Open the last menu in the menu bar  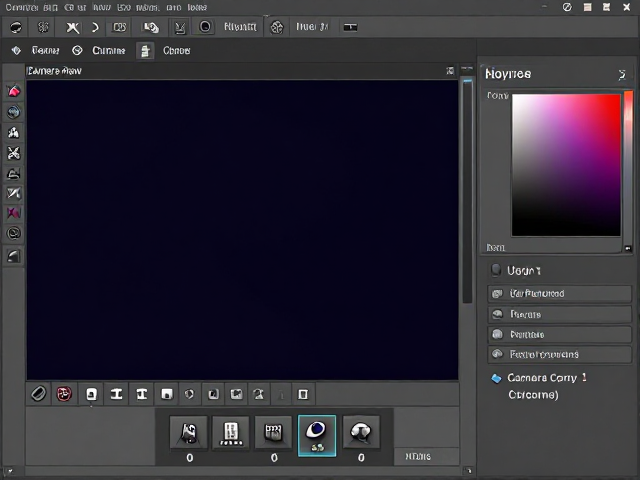pos(197,7)
